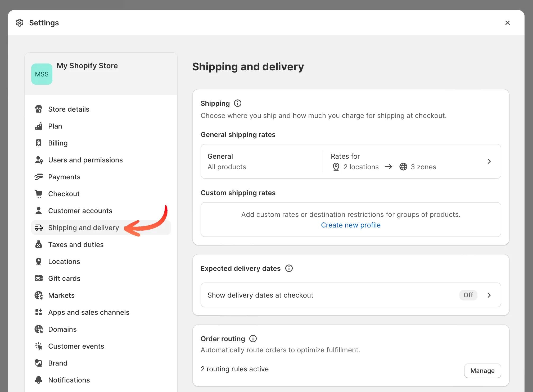Go to Customer events settings

pos(101,346)
